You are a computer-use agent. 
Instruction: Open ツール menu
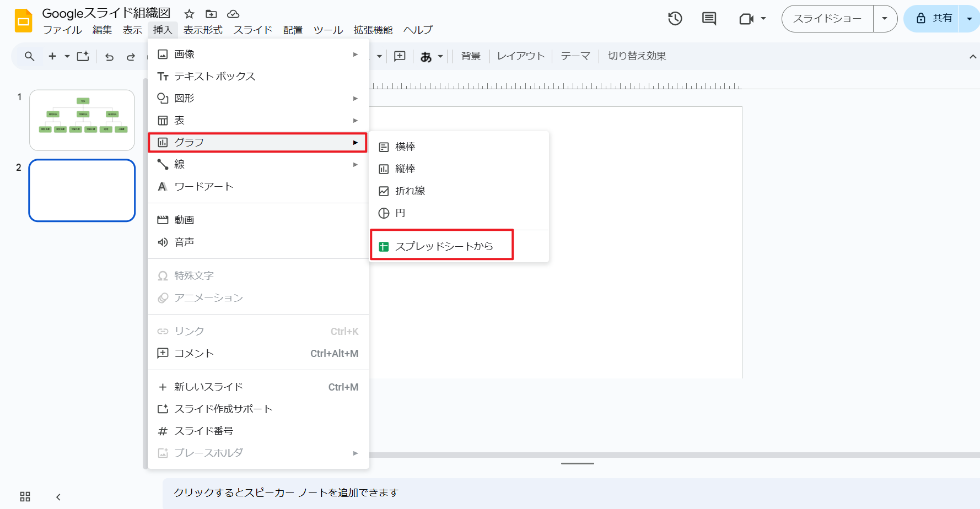coord(328,30)
